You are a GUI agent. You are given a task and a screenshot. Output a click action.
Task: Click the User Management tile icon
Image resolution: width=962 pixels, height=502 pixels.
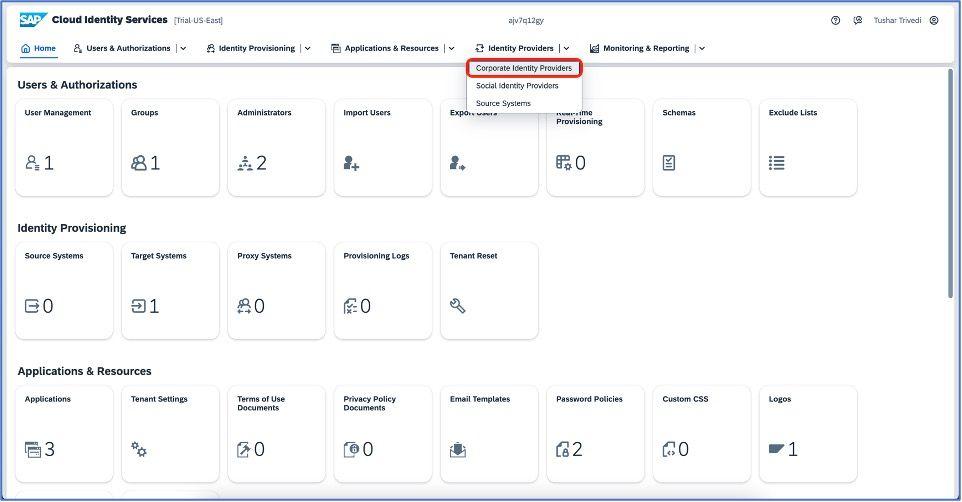[32, 163]
